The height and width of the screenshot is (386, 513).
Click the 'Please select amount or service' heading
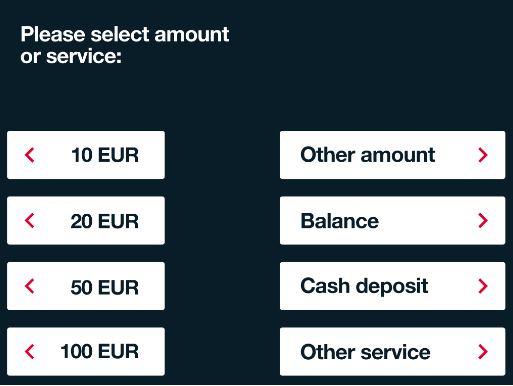[x=125, y=45]
